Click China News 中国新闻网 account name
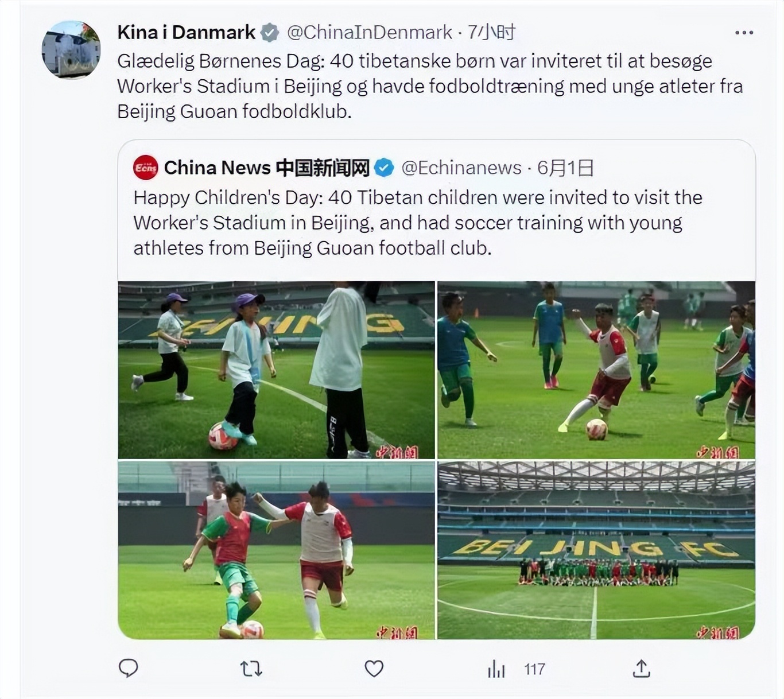The image size is (784, 699). [x=266, y=168]
